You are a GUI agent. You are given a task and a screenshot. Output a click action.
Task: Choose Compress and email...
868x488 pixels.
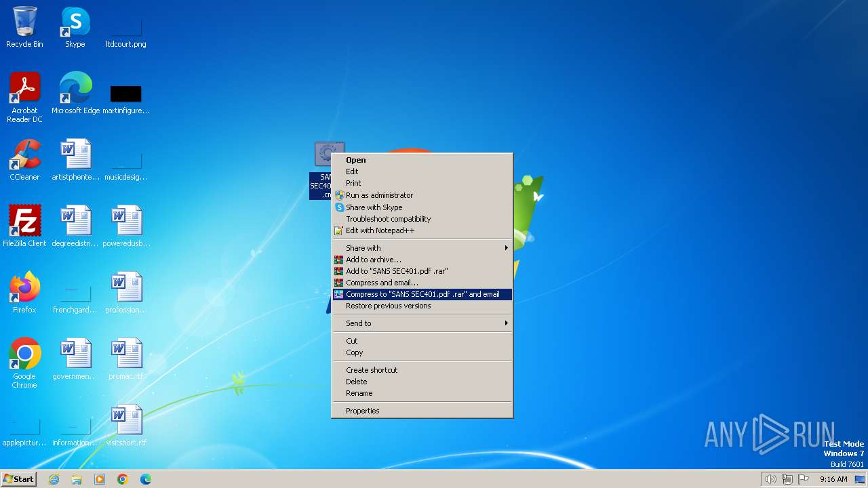422,283
